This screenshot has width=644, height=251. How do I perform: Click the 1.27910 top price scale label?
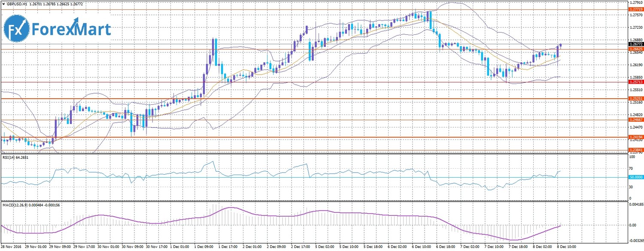635,3
